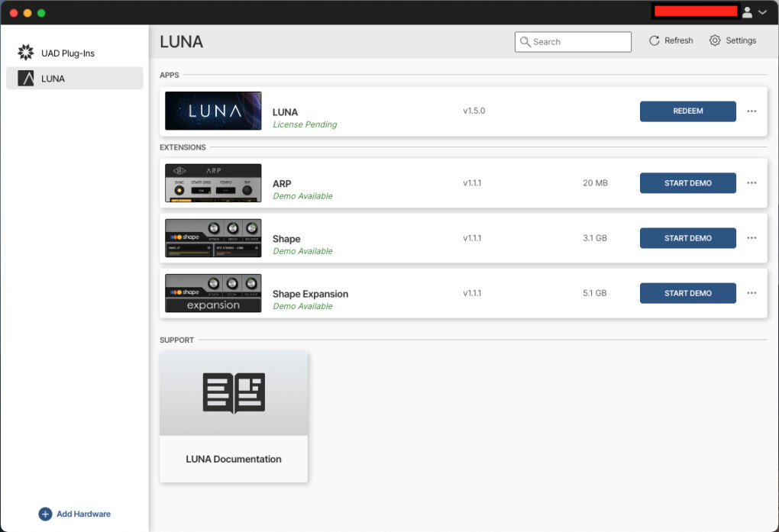Click the Search field
This screenshot has width=779, height=532.
click(573, 42)
